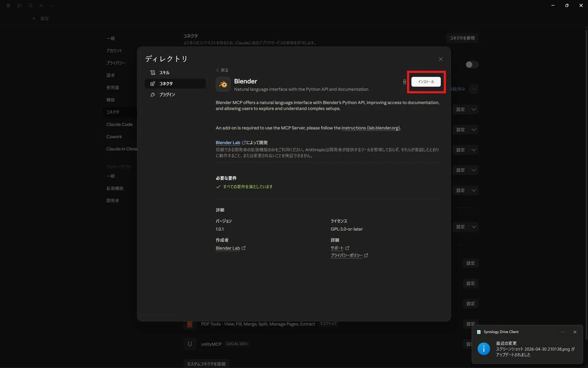The width and height of the screenshot is (588, 368).
Task: Open コネクタ in settings sidebar
Action: pos(113,112)
